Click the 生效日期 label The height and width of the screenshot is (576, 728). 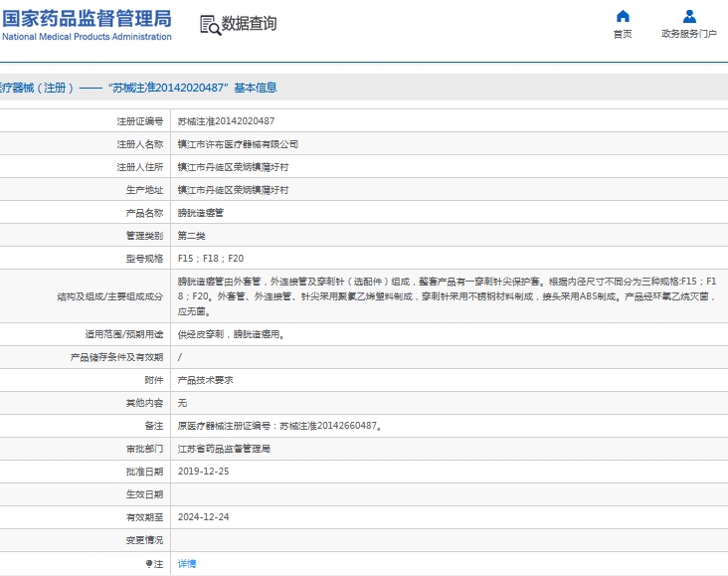coord(144,494)
